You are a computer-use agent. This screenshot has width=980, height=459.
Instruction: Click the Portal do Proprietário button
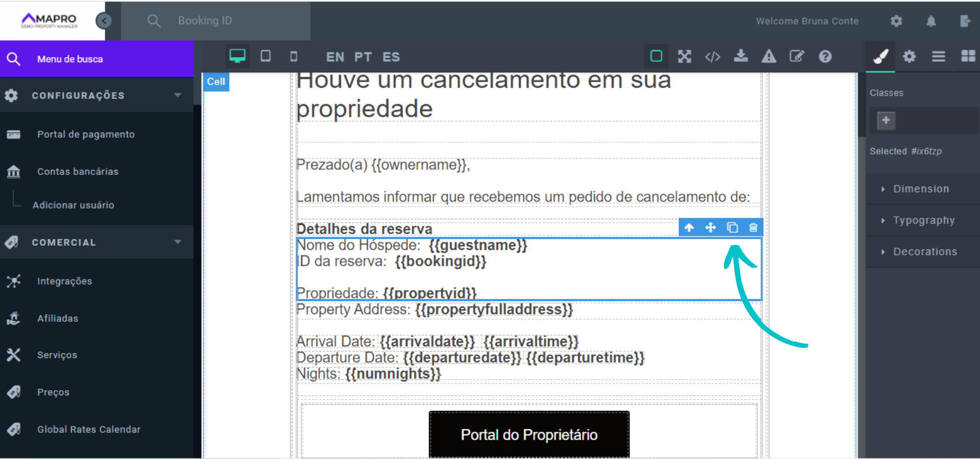[529, 435]
